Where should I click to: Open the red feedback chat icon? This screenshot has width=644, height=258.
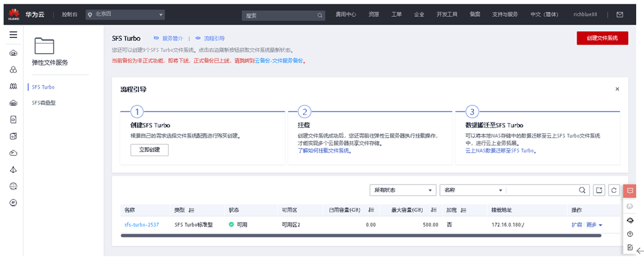630,190
